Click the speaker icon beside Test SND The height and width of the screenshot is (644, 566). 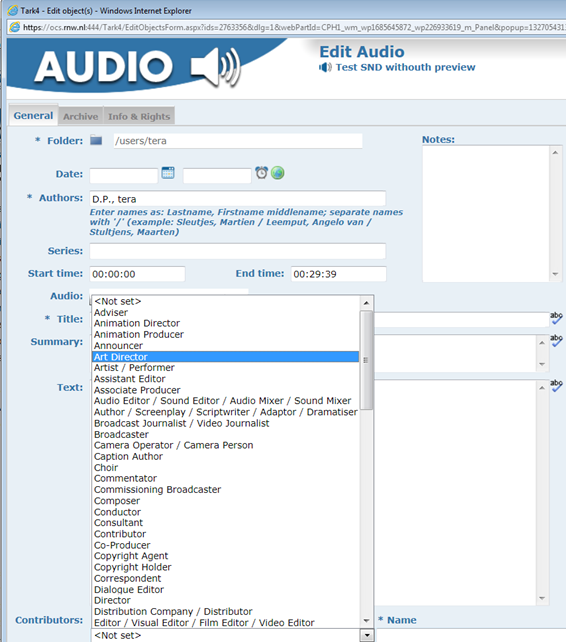tap(325, 67)
